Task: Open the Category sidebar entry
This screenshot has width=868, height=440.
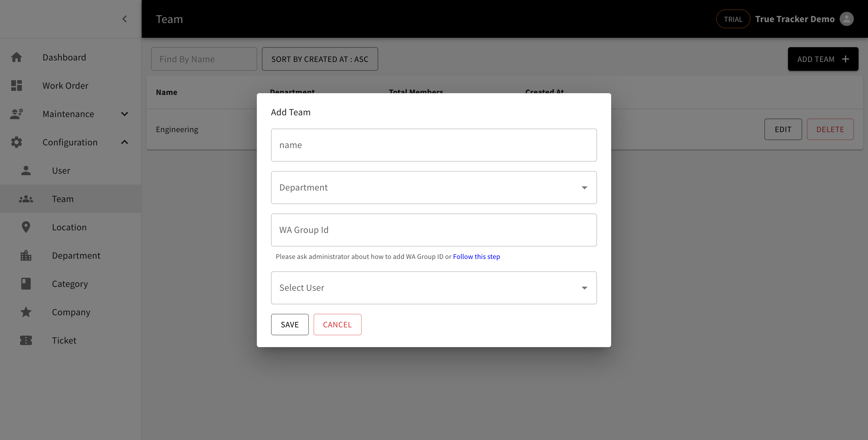Action: tap(69, 283)
